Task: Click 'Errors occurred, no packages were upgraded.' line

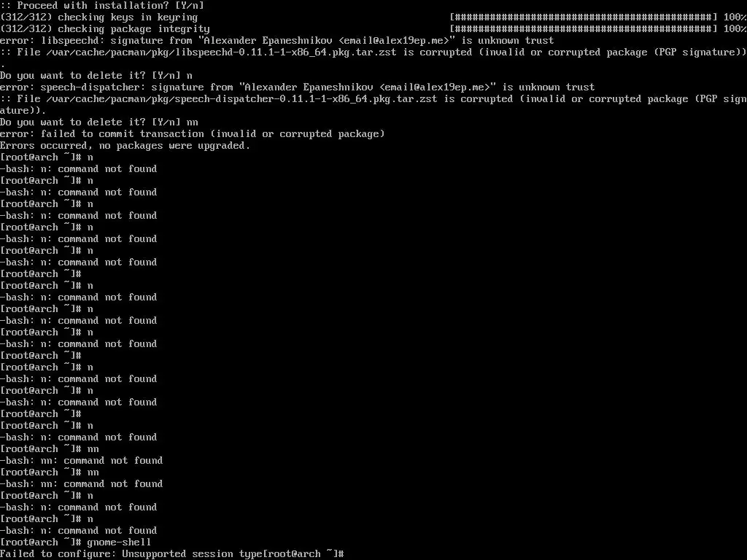Action: pyautogui.click(x=125, y=146)
